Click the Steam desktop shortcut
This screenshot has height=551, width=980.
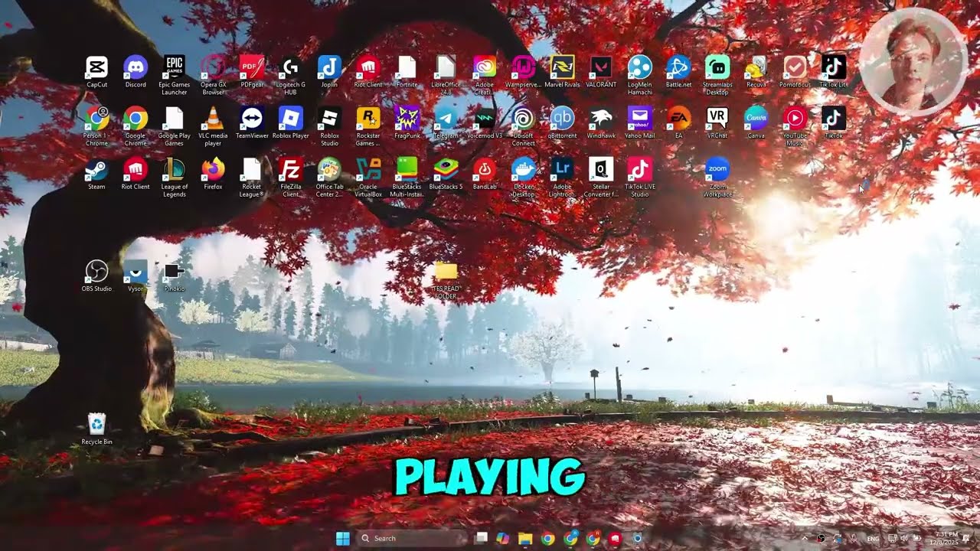tap(96, 169)
